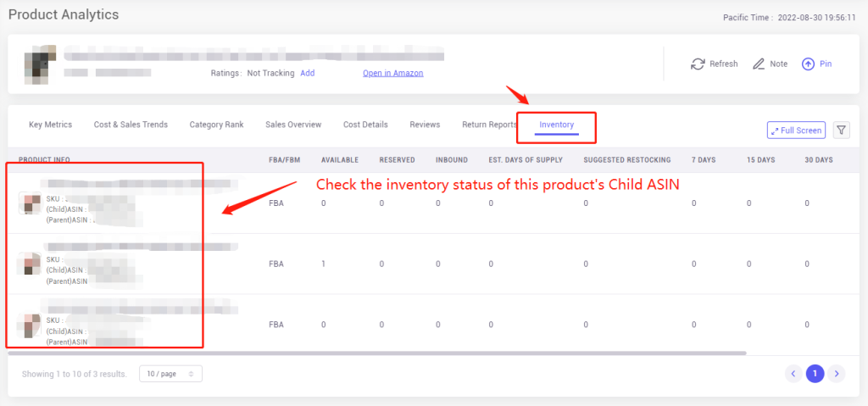This screenshot has height=406, width=868.
Task: Expand table with Full Screen button
Action: (797, 131)
